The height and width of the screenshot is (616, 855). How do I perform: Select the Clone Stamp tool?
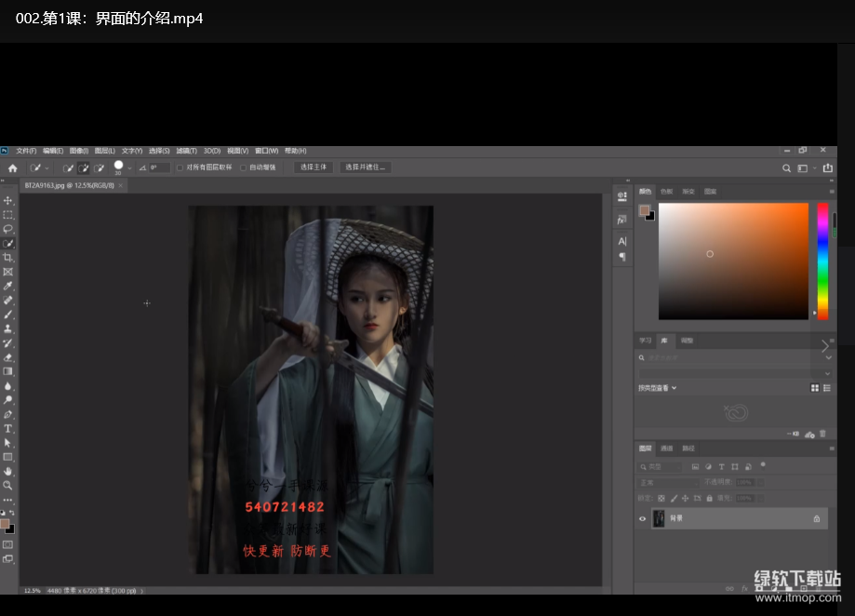7,328
